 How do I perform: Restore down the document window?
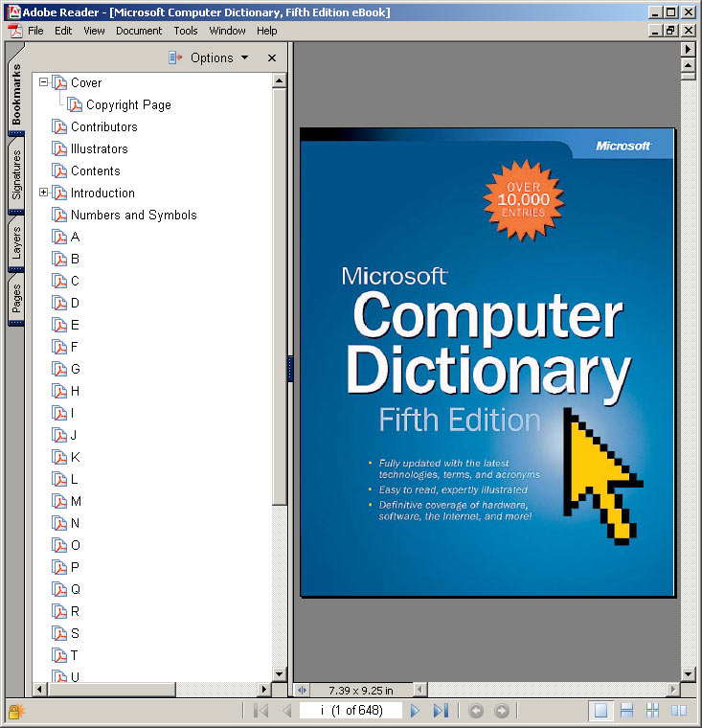click(671, 31)
